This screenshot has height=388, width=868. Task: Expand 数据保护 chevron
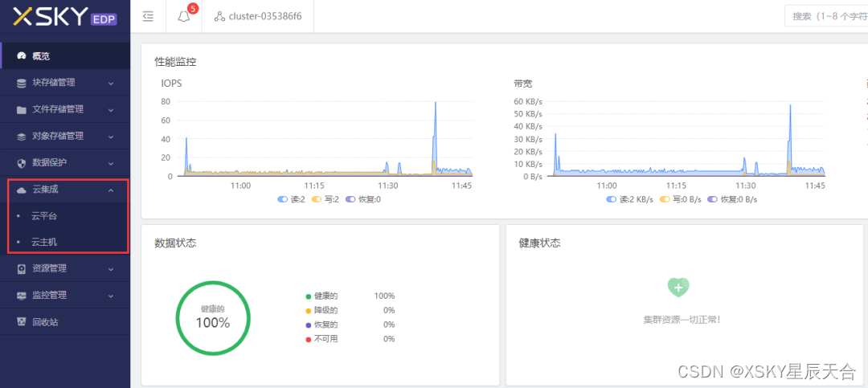click(111, 163)
